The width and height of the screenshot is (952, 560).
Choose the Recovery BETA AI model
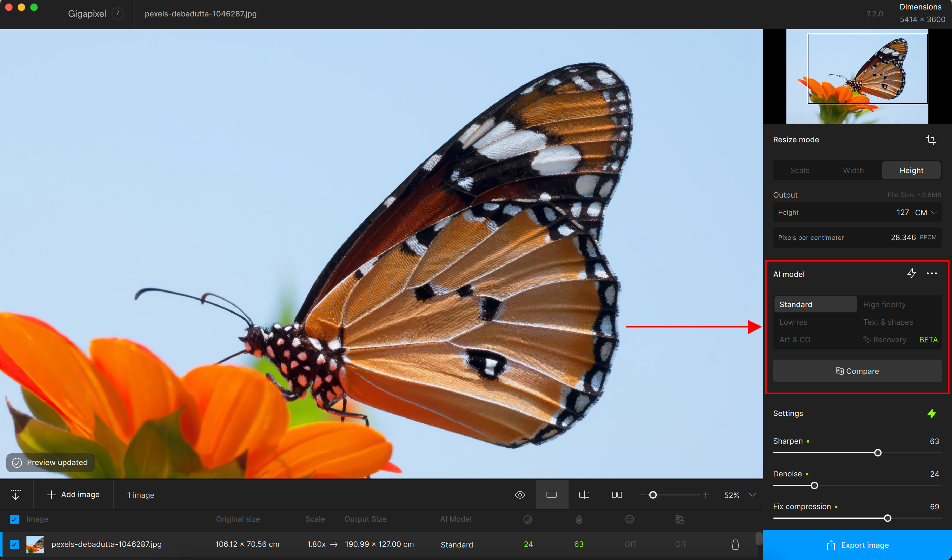coord(900,339)
